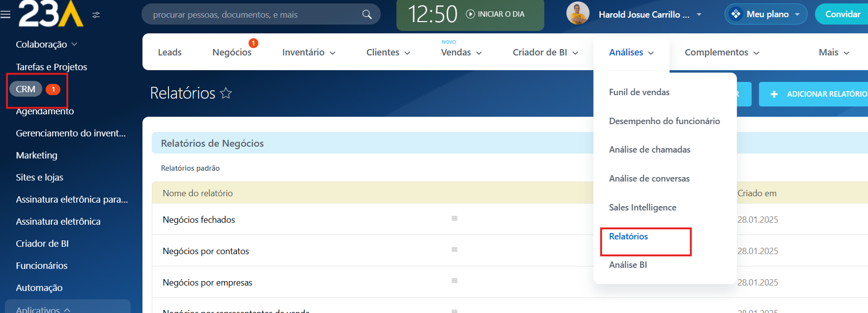Screen dimensions: 868x313
Task: Open the Inventário dropdown menu
Action: pos(308,52)
